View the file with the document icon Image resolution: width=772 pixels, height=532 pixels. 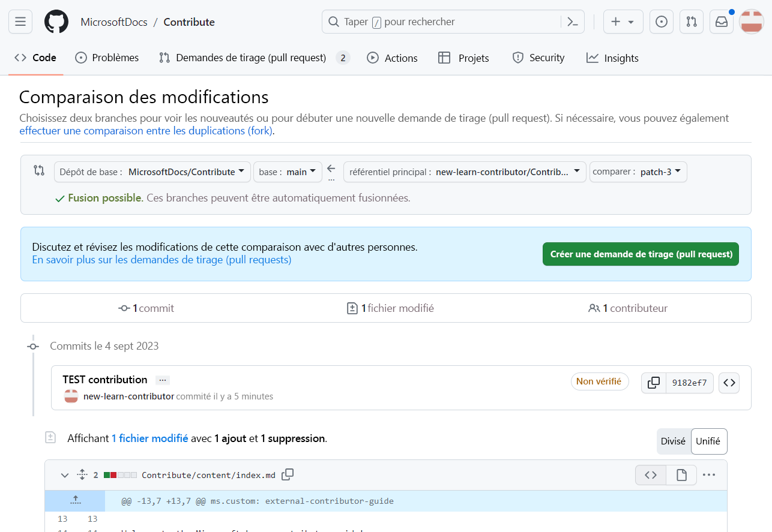(681, 474)
